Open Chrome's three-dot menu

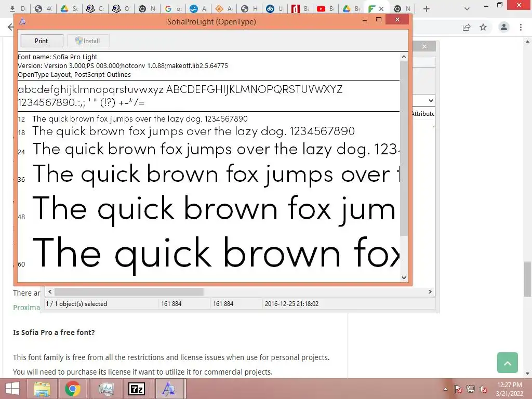[x=521, y=27]
